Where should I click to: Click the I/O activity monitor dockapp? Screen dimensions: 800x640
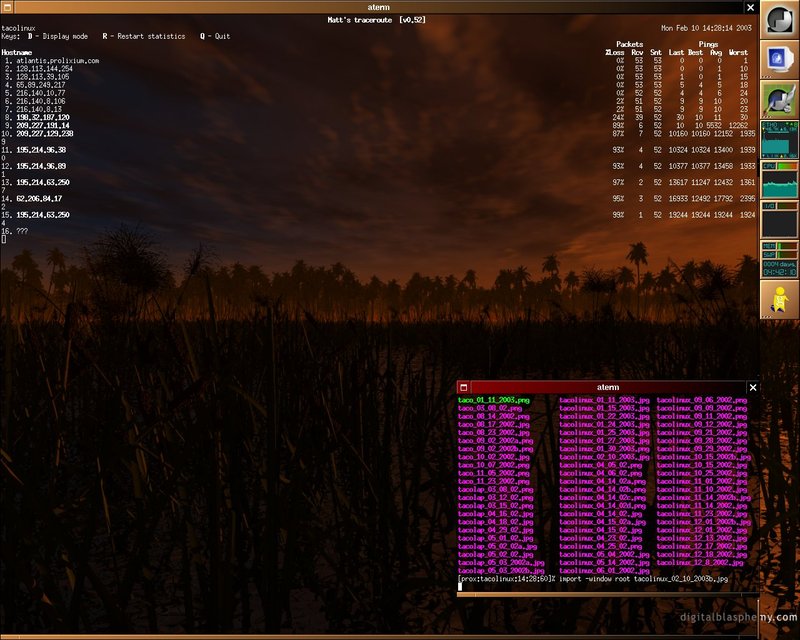tap(779, 219)
